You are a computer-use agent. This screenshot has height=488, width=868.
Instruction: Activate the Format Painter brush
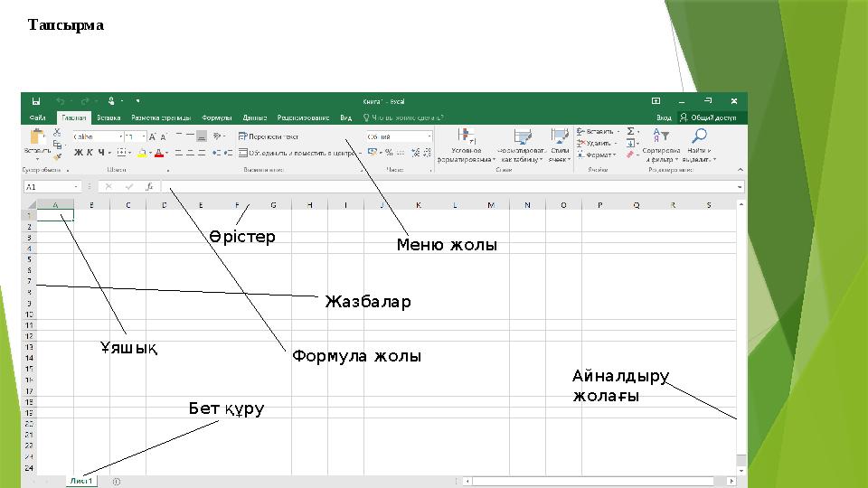point(57,157)
